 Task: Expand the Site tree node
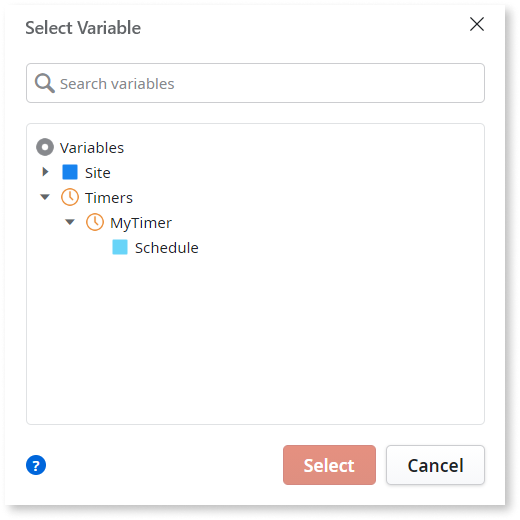[45, 172]
